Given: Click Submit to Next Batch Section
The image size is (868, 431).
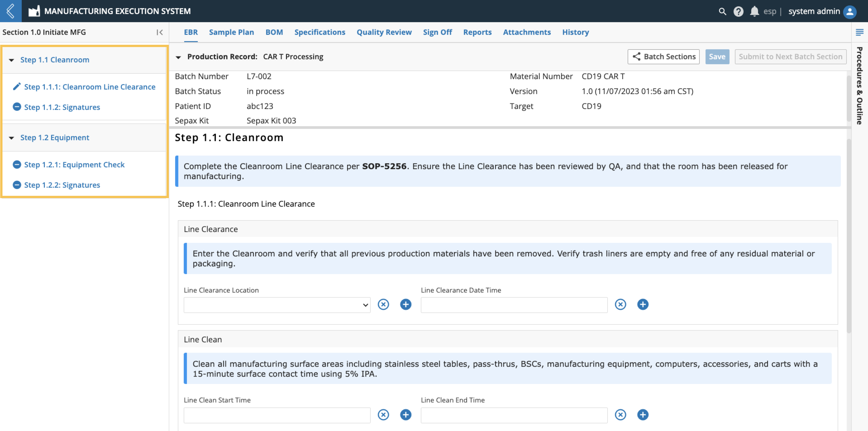Looking at the screenshot, I should [x=791, y=57].
